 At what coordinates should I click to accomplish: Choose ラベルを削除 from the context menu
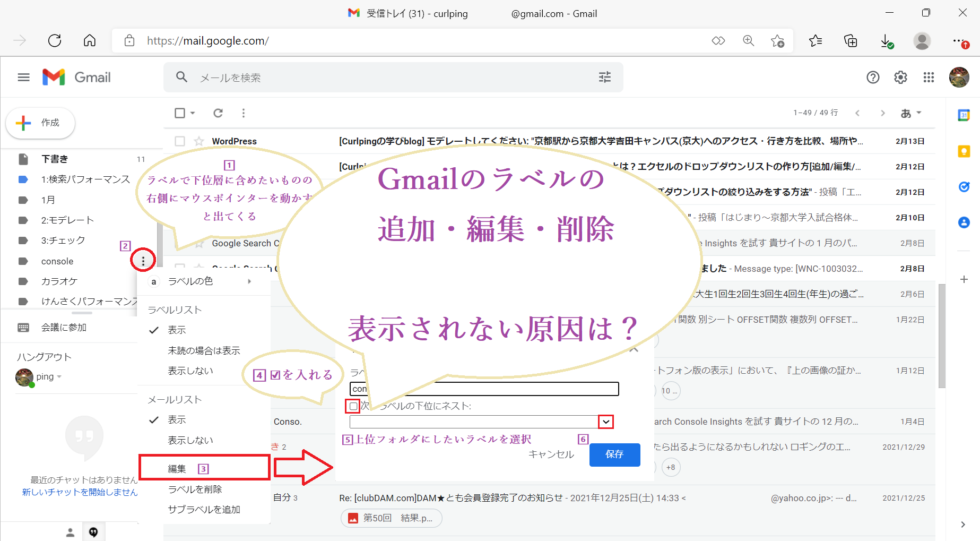[195, 488]
